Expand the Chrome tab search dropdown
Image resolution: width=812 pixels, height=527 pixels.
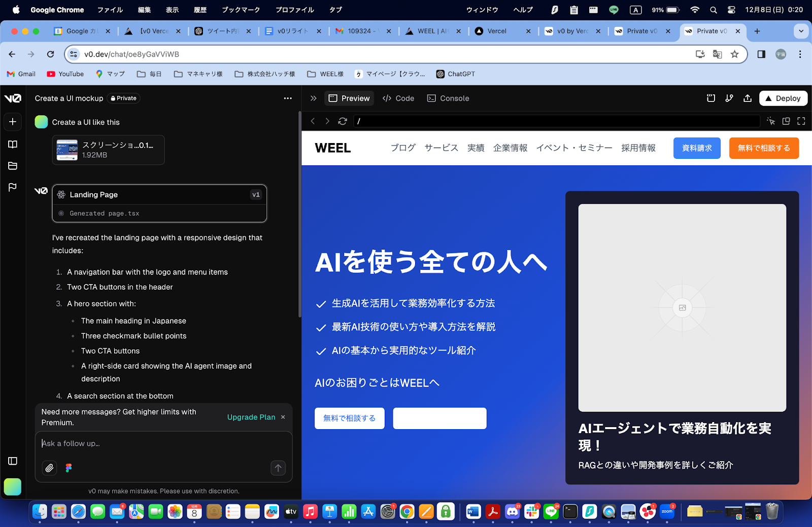click(x=801, y=31)
